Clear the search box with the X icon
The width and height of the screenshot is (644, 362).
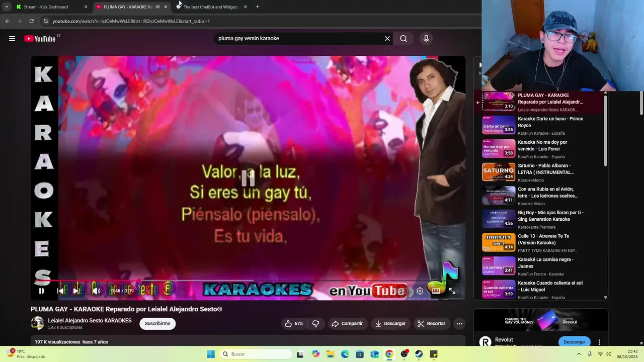coord(387,39)
